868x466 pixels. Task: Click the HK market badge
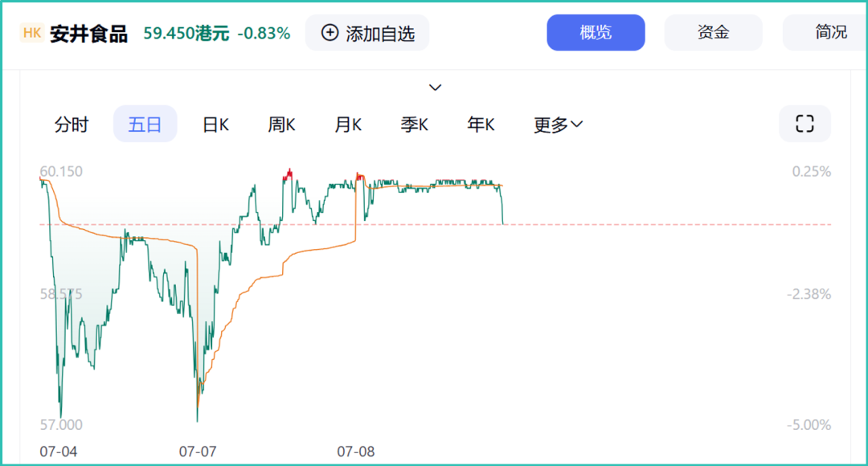[x=31, y=33]
